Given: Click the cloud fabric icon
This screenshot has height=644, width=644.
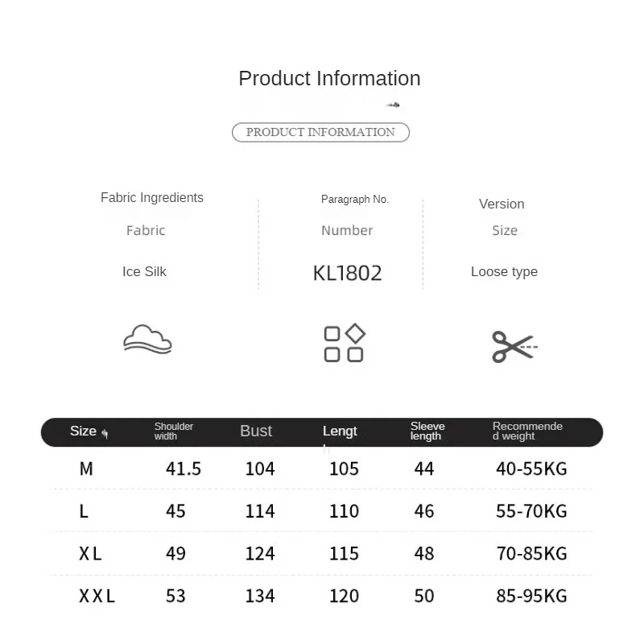Looking at the screenshot, I should (147, 339).
